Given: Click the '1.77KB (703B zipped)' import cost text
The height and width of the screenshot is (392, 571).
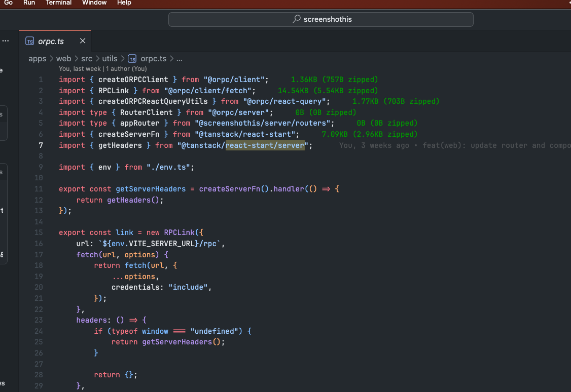Looking at the screenshot, I should pyautogui.click(x=396, y=101).
